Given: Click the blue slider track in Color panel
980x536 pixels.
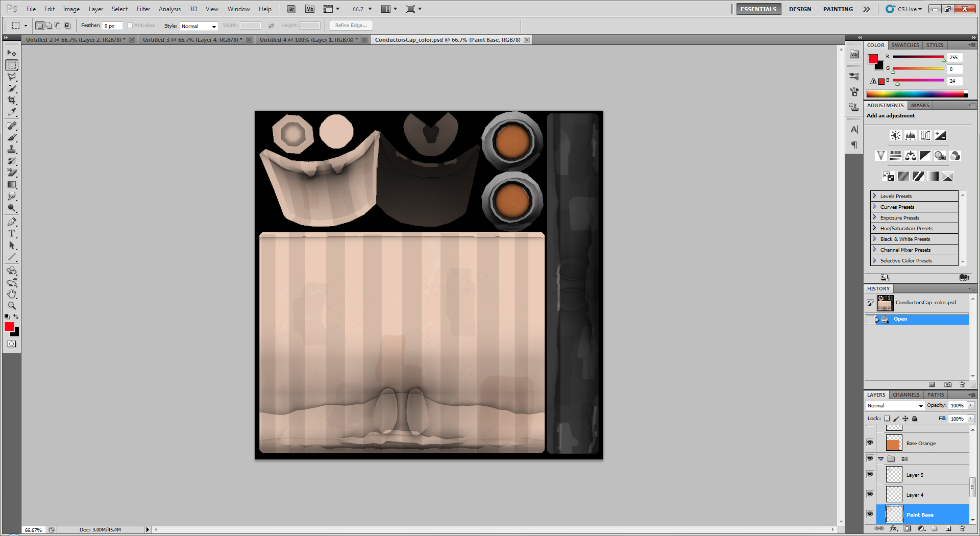Looking at the screenshot, I should click(918, 81).
